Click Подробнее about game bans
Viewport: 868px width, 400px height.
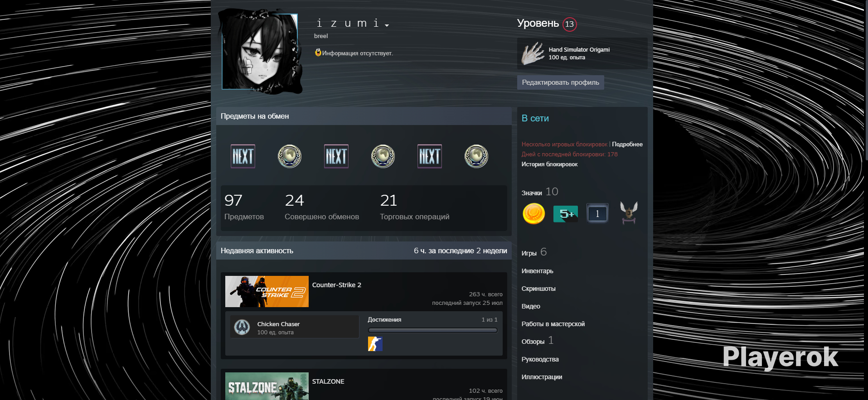coord(627,145)
